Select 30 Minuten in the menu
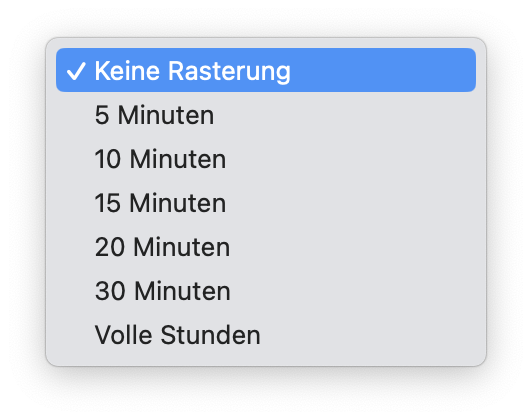 click(266, 291)
